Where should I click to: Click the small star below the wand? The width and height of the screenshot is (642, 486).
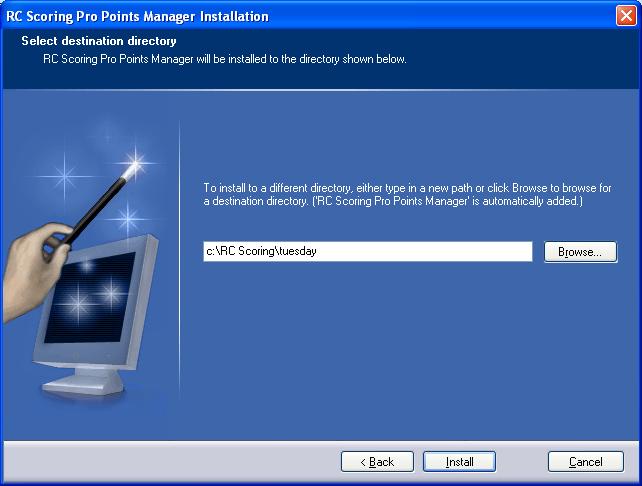coord(127,218)
